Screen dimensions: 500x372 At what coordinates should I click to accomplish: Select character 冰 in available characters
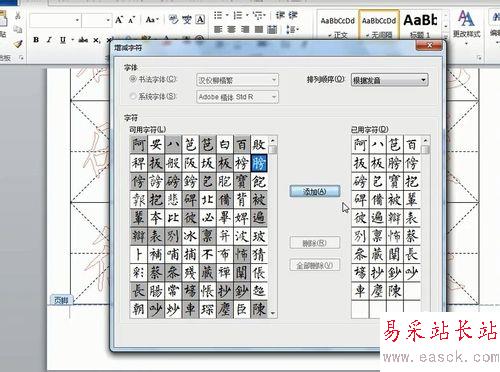click(x=190, y=236)
